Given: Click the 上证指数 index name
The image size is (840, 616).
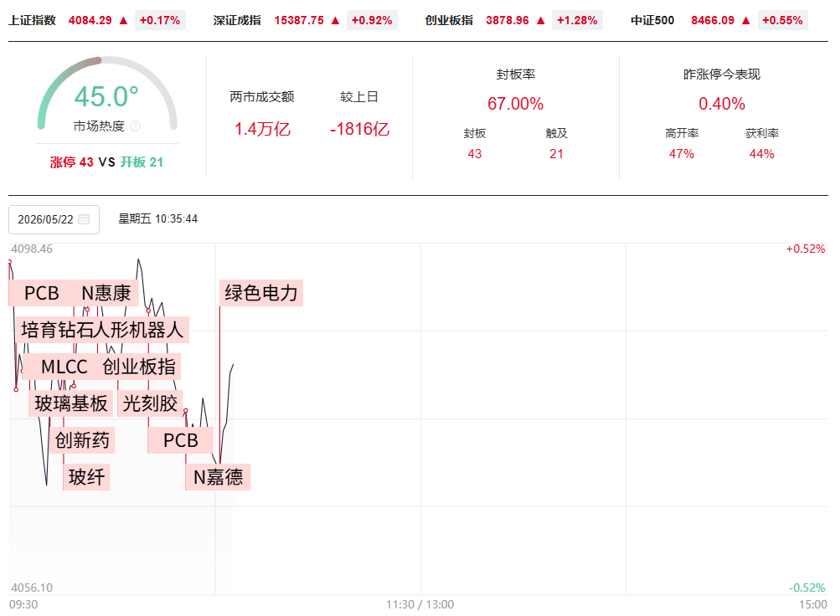Looking at the screenshot, I should click(x=32, y=20).
